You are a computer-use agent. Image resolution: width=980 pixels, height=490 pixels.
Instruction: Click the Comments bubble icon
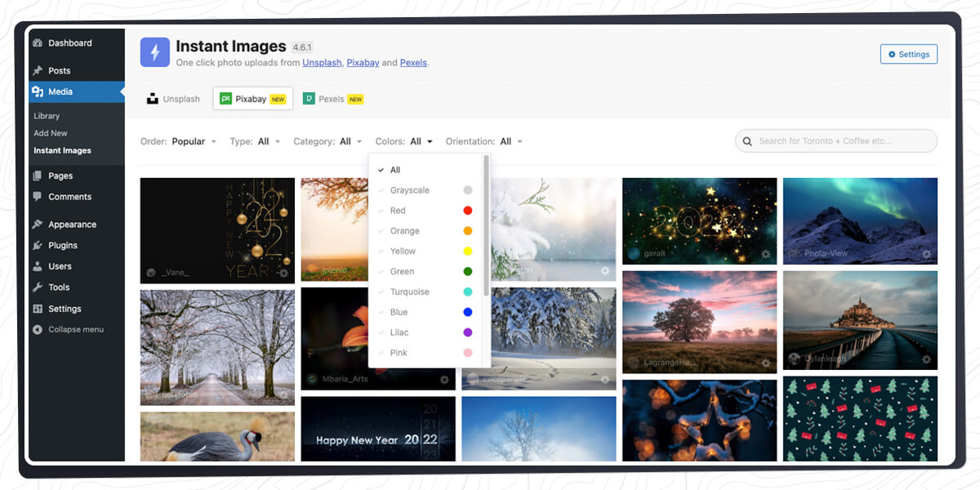tap(38, 197)
